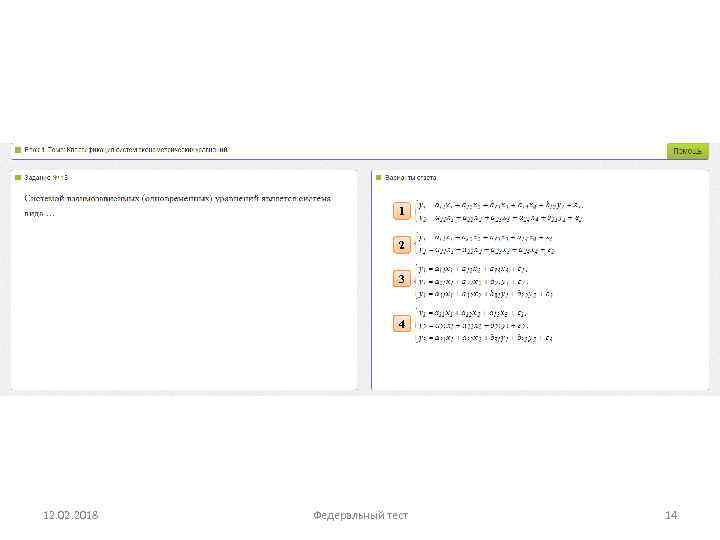720x540 pixels.
Task: Click the equation system next to option 4
Action: pos(484,326)
